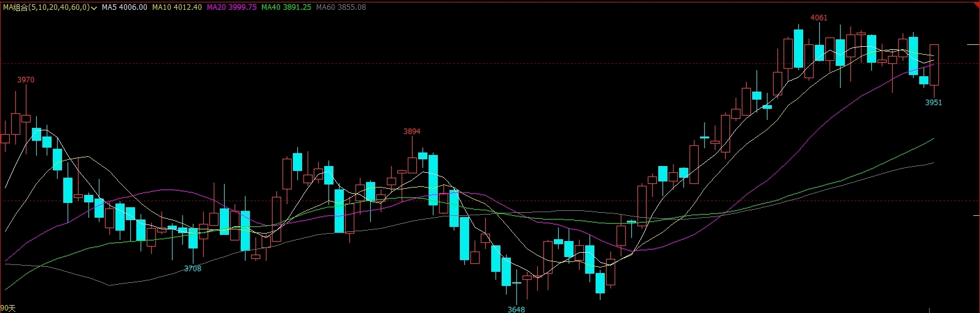Select the MA10 4012.40 value label
The width and height of the screenshot is (980, 313).
coord(177,7)
